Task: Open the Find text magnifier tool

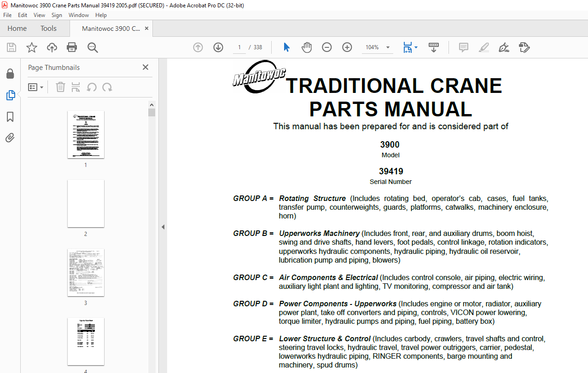Action: coord(93,47)
